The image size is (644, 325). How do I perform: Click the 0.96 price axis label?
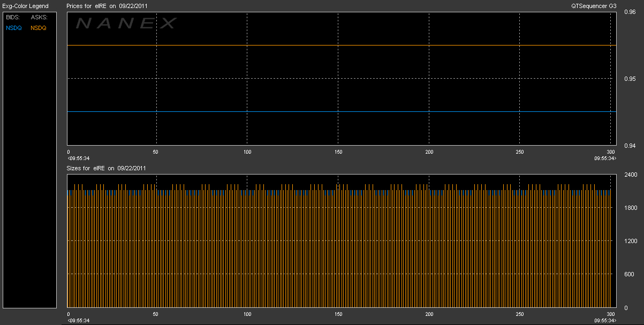[x=629, y=12]
